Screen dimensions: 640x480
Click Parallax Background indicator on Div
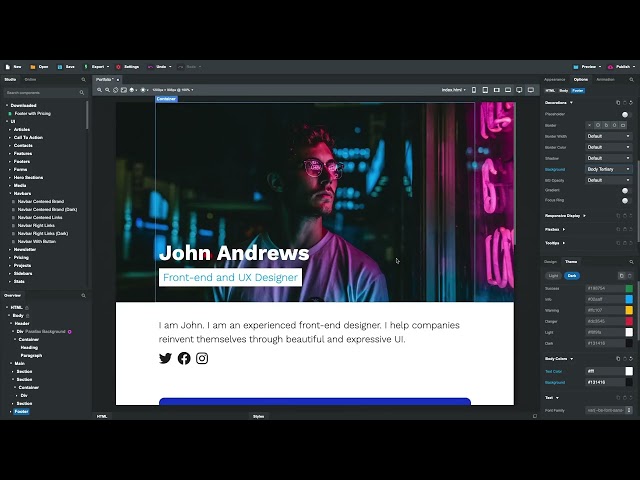(x=70, y=332)
